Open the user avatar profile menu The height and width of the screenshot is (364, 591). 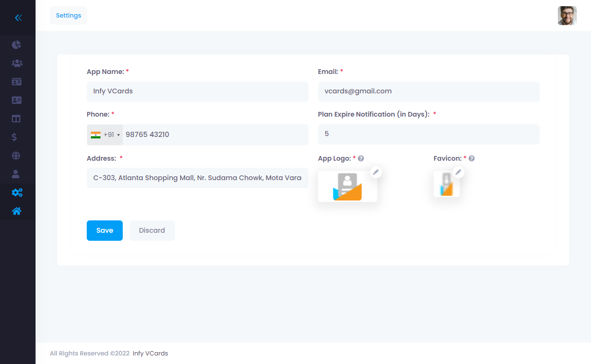tap(567, 16)
